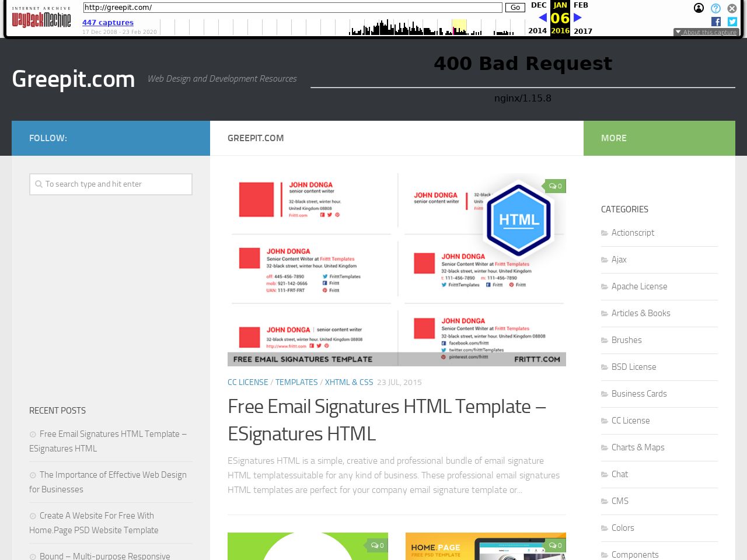Share the capture on Facebook
747x560 pixels.
(x=716, y=22)
